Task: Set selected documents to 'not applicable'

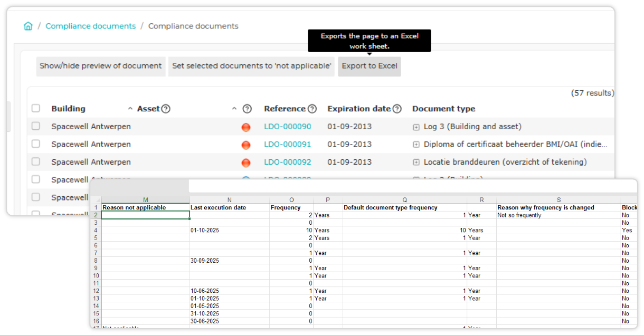Action: click(252, 66)
